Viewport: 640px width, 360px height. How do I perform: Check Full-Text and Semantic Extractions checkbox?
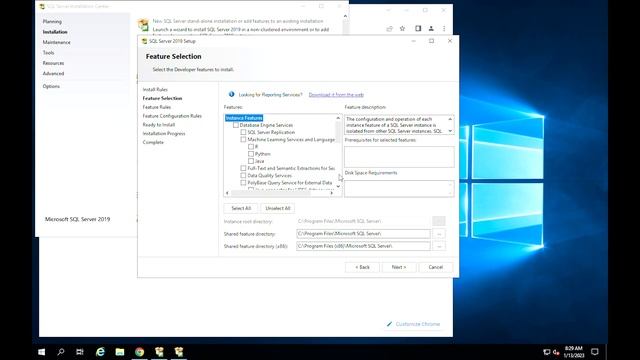pyautogui.click(x=243, y=168)
